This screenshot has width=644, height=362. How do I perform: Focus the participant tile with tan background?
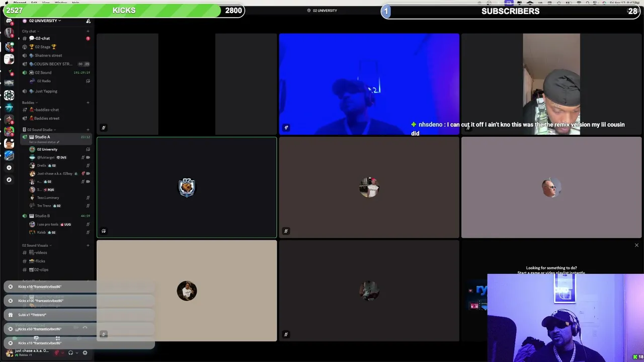(187, 291)
